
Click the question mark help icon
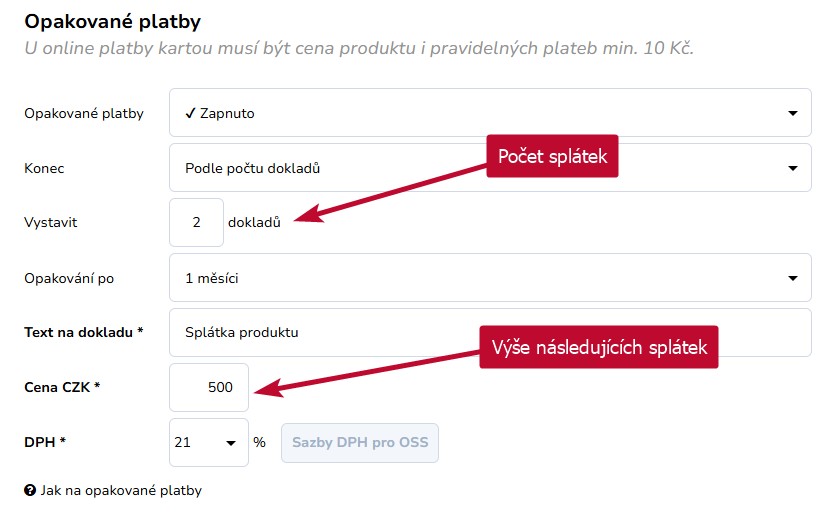coord(30,490)
